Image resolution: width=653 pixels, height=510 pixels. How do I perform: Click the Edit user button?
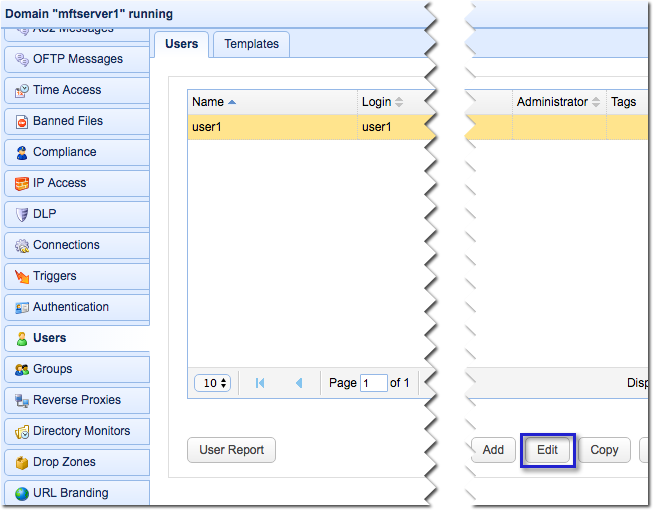(547, 450)
